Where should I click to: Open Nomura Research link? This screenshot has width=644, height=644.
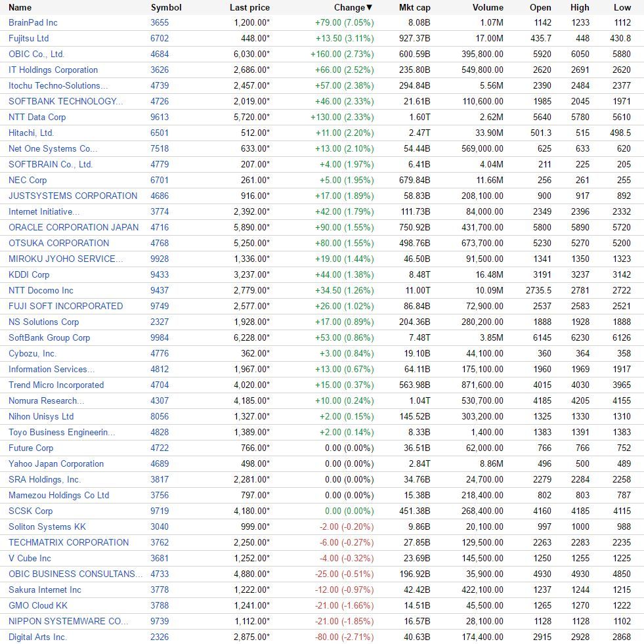(46, 400)
